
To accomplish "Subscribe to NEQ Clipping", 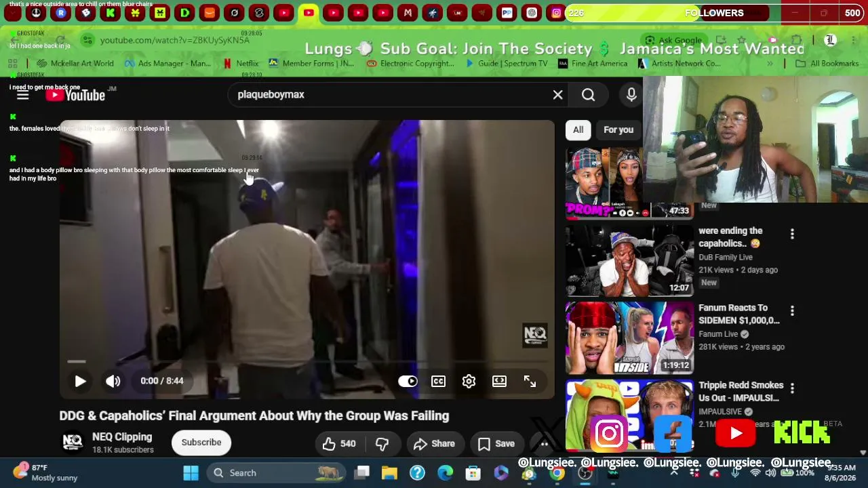I will (201, 443).
